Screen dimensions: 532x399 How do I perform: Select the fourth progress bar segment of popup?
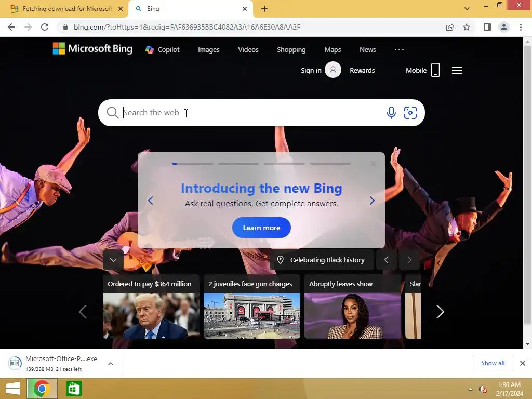(x=330, y=164)
